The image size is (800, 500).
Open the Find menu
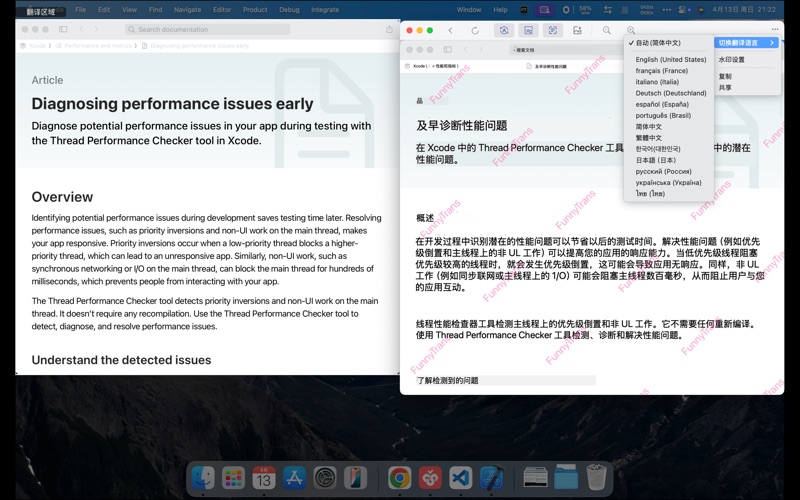156,10
